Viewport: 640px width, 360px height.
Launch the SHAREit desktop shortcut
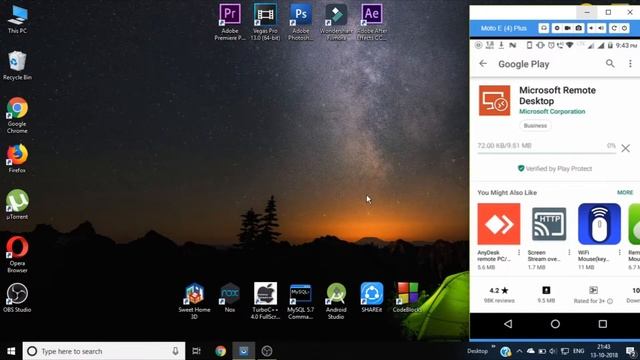372,297
